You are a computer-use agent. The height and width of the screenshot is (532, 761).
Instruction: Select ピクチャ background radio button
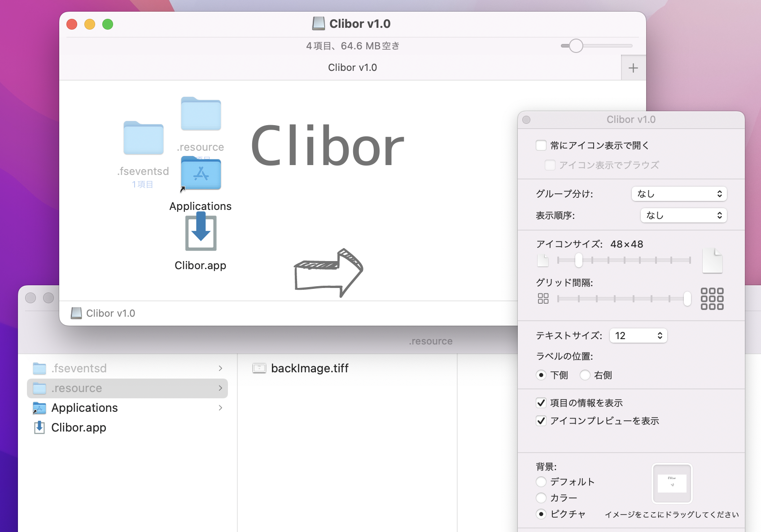pyautogui.click(x=541, y=514)
